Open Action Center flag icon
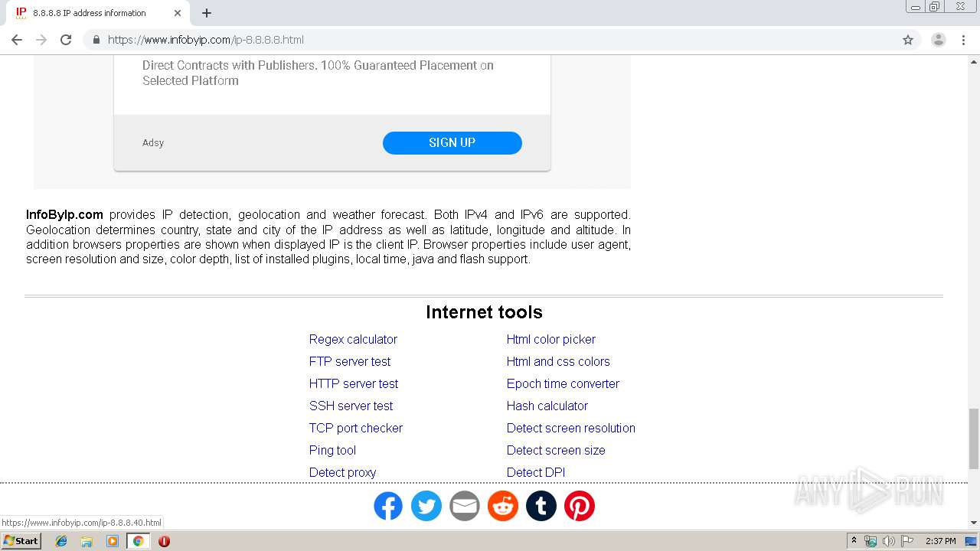Image resolution: width=980 pixels, height=551 pixels. coord(907,541)
